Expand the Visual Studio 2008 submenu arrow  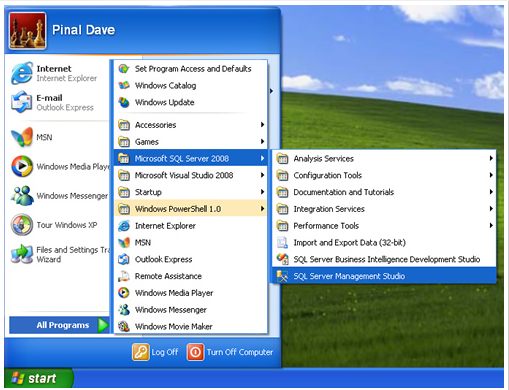(262, 175)
